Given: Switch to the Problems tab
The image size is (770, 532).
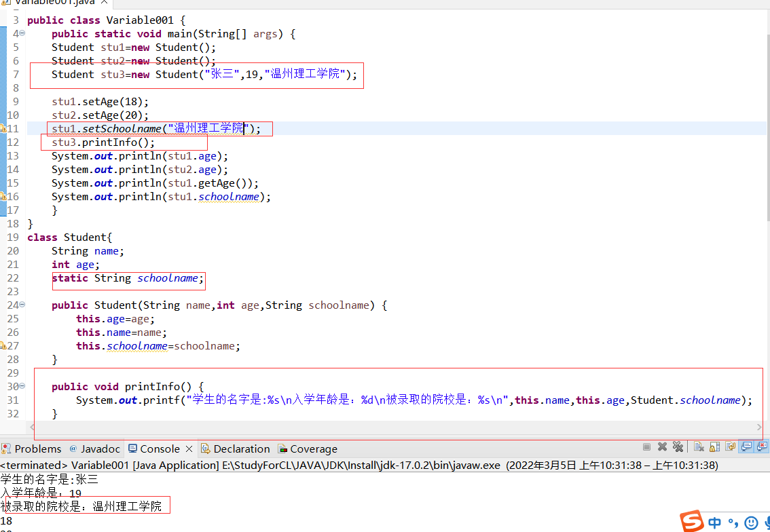Looking at the screenshot, I should click(x=31, y=449).
